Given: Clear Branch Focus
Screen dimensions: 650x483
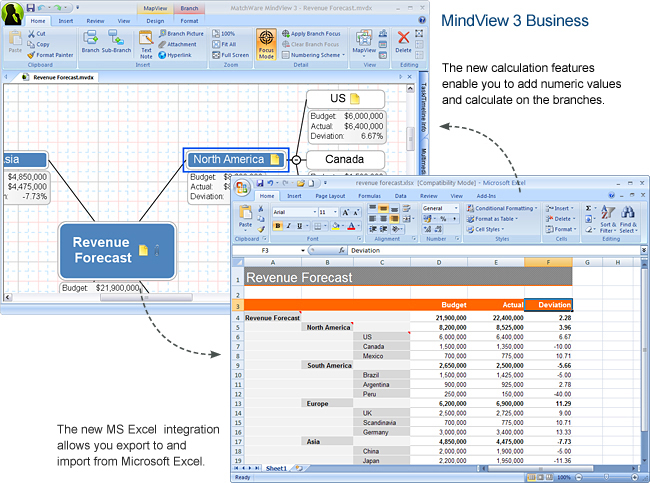Looking at the screenshot, I should click(x=310, y=44).
